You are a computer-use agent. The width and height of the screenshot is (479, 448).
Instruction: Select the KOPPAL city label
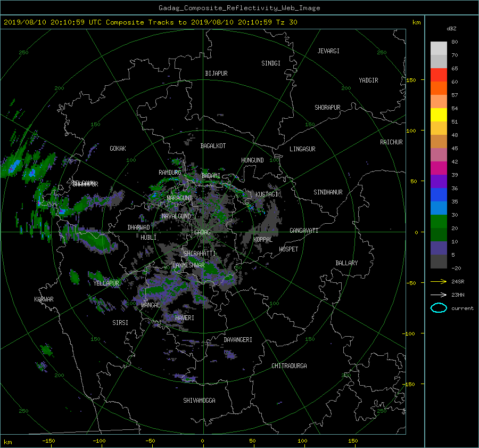coord(263,240)
